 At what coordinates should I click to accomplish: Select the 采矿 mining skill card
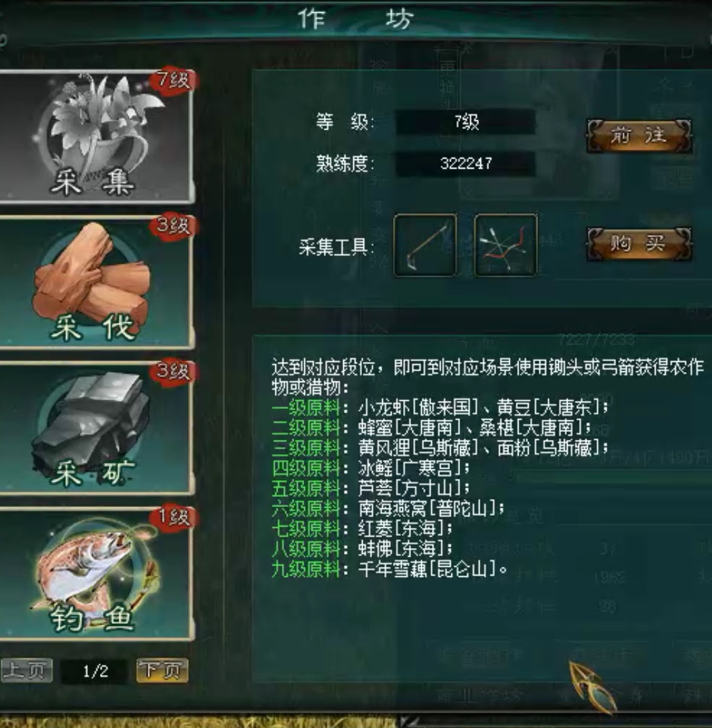coord(96,428)
